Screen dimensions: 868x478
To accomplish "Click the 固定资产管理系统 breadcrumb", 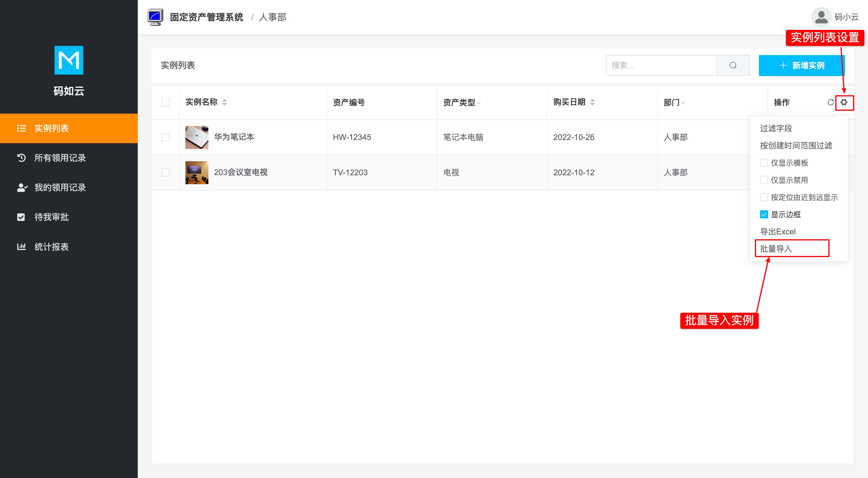I will tap(206, 17).
